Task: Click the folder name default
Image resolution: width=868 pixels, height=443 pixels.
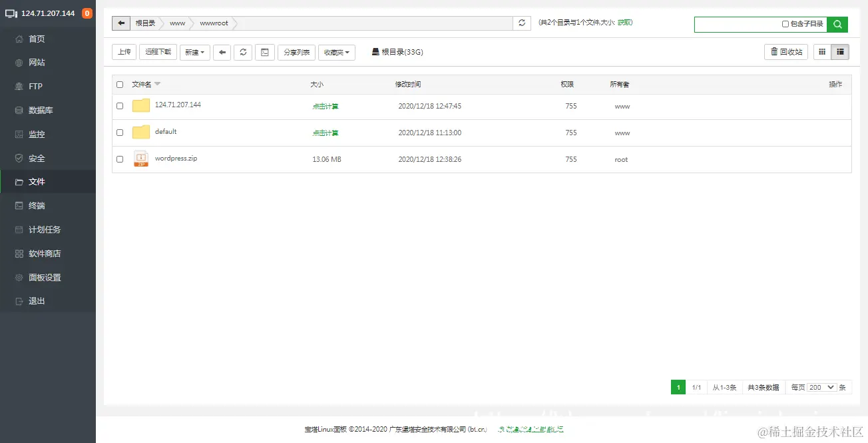Action: pyautogui.click(x=166, y=131)
